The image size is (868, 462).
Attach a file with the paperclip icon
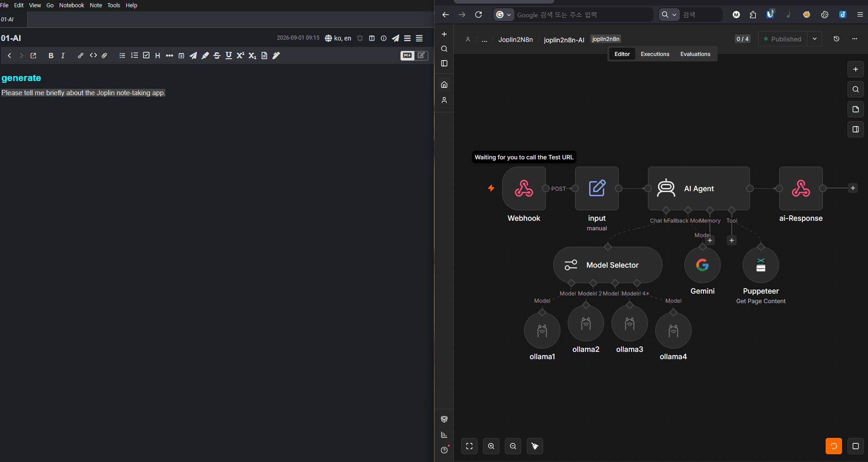coord(104,56)
